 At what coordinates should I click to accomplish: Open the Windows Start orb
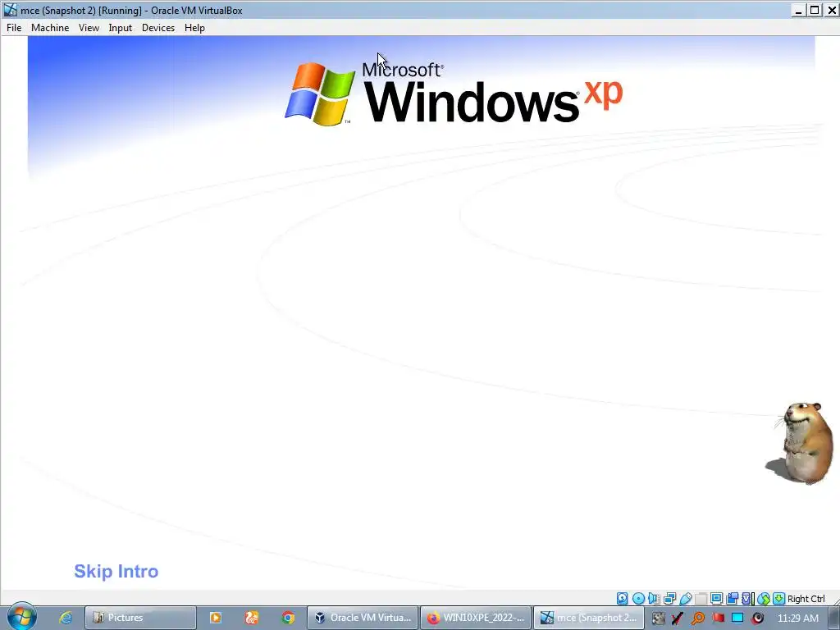click(x=22, y=617)
